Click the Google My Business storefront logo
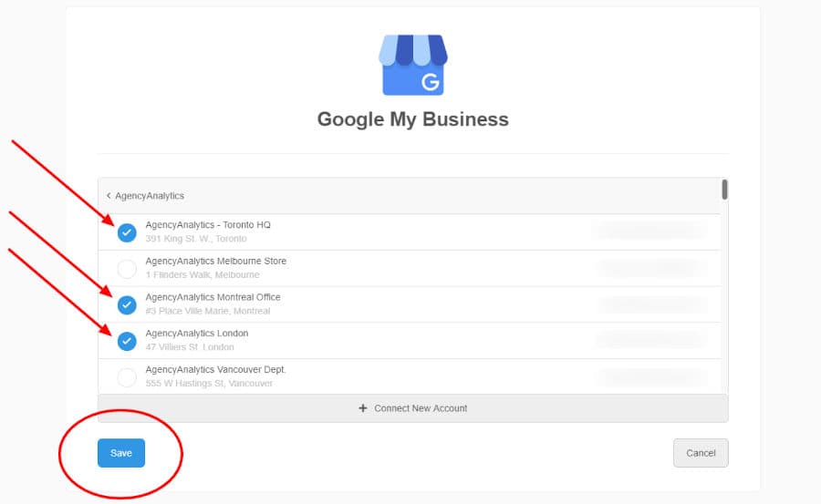Screen dimensions: 821x504 click(x=413, y=66)
